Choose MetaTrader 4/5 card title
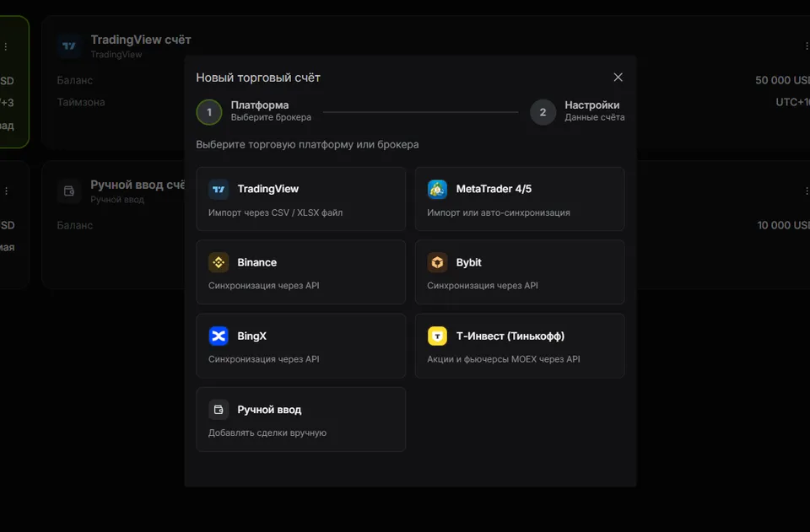 coord(494,189)
